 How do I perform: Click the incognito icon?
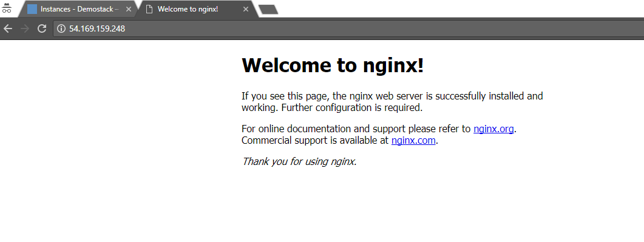(7, 8)
